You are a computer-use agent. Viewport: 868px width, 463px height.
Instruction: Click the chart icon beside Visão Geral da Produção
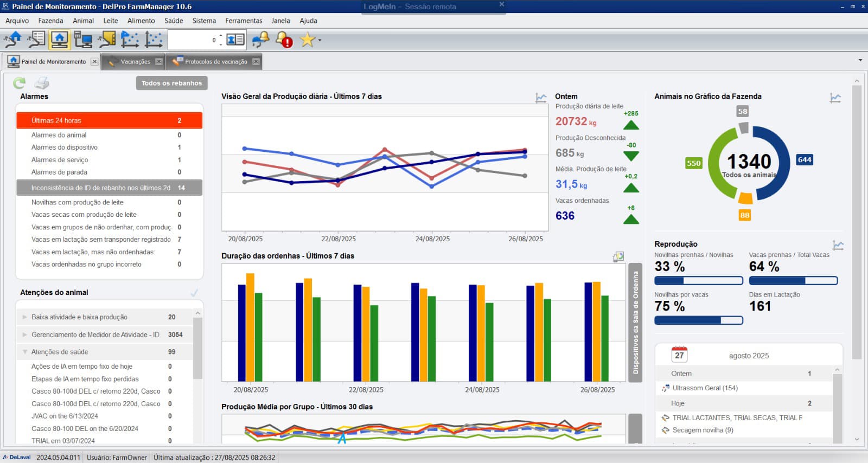coord(541,98)
